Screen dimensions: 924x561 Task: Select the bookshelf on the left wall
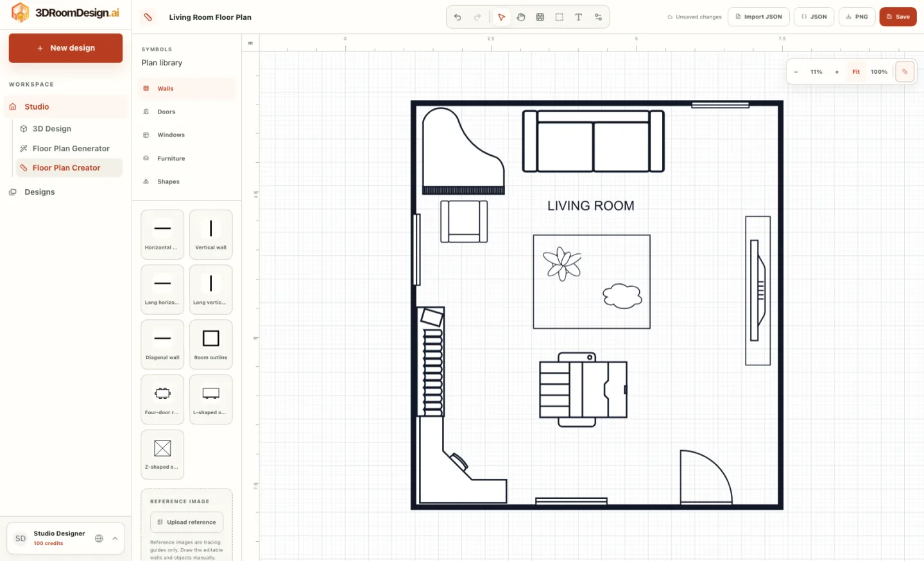[x=431, y=362]
